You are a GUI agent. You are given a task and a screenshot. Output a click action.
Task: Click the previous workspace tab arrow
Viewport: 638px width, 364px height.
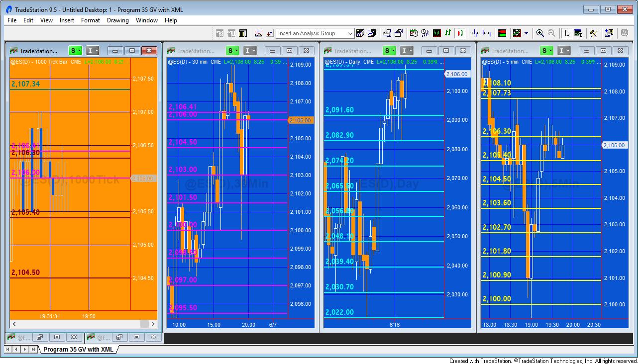pyautogui.click(x=17, y=349)
